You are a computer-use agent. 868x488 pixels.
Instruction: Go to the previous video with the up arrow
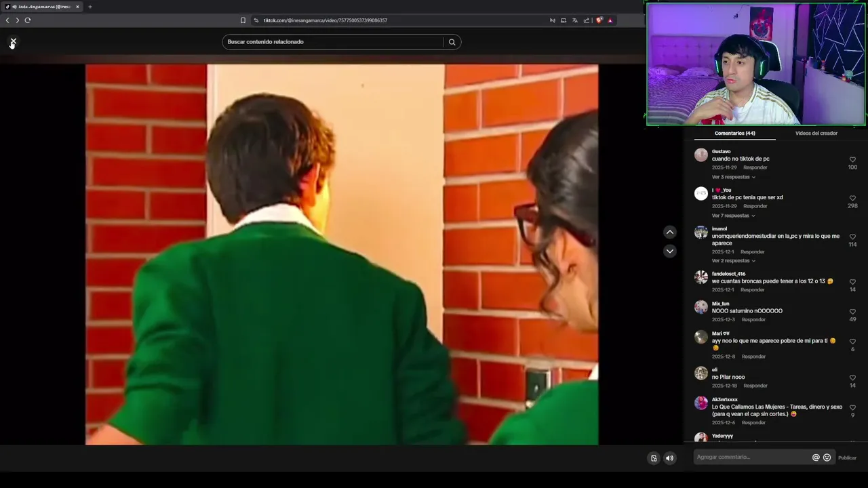click(670, 232)
